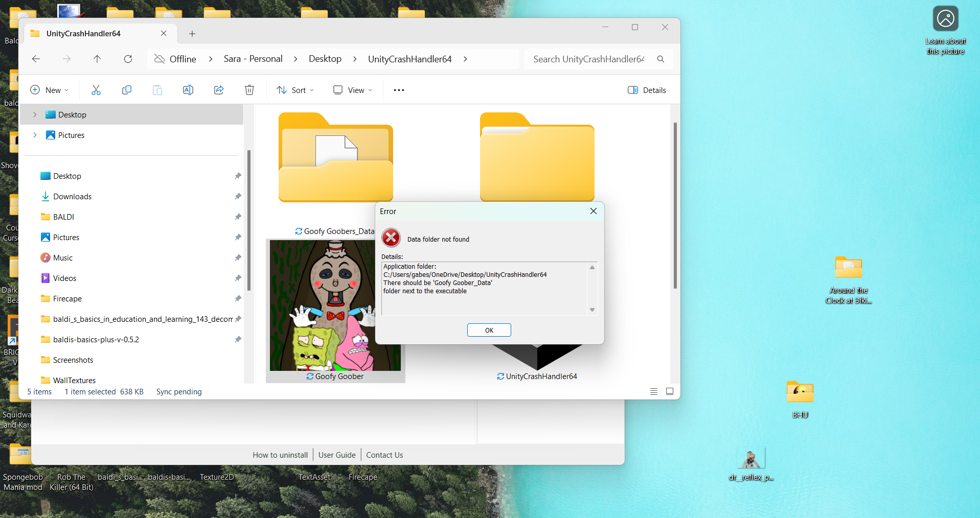The width and height of the screenshot is (980, 518).
Task: Click Sara - Personal breadcrumb
Action: point(253,59)
